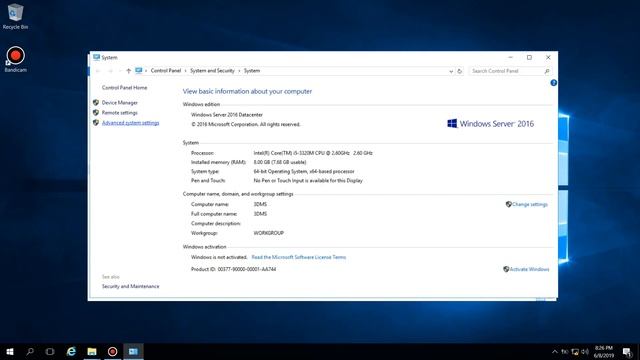This screenshot has width=640, height=360.
Task: Open Remote settings link
Action: point(120,113)
